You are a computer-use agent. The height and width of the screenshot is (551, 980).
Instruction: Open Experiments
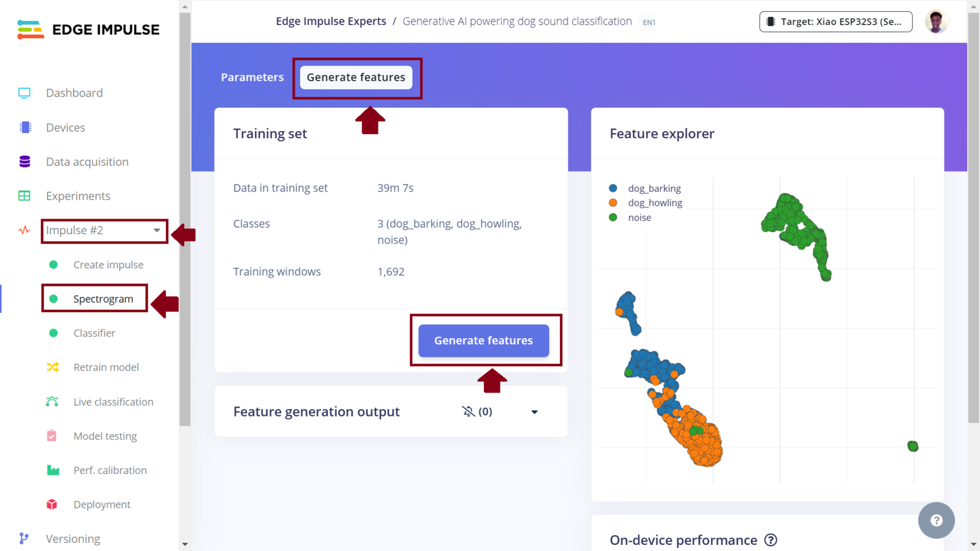point(78,196)
